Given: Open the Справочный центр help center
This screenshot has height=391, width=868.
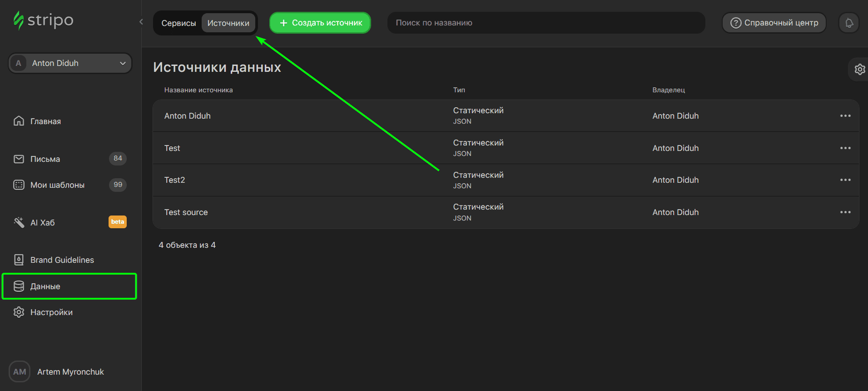Looking at the screenshot, I should [774, 23].
